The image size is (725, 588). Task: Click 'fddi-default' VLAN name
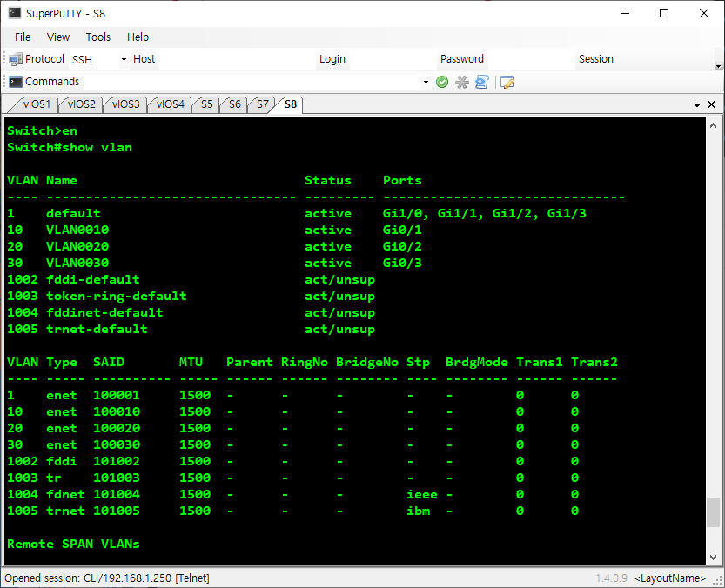tap(93, 280)
